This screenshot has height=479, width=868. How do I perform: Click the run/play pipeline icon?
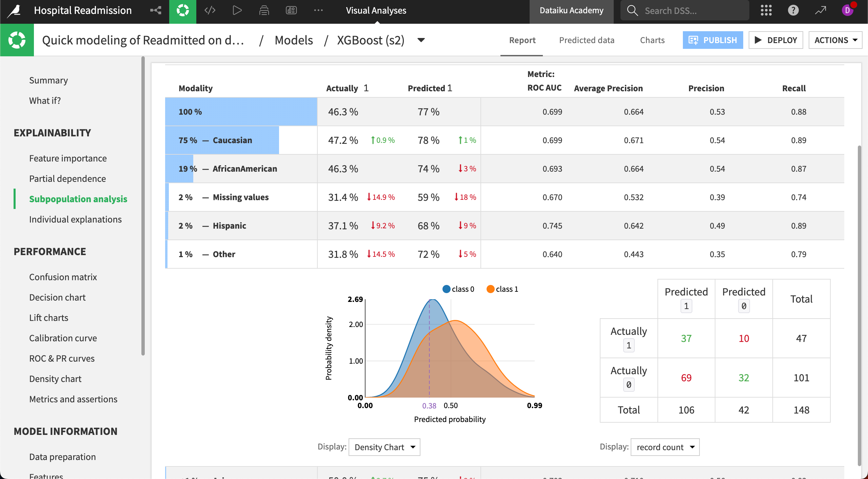point(236,10)
